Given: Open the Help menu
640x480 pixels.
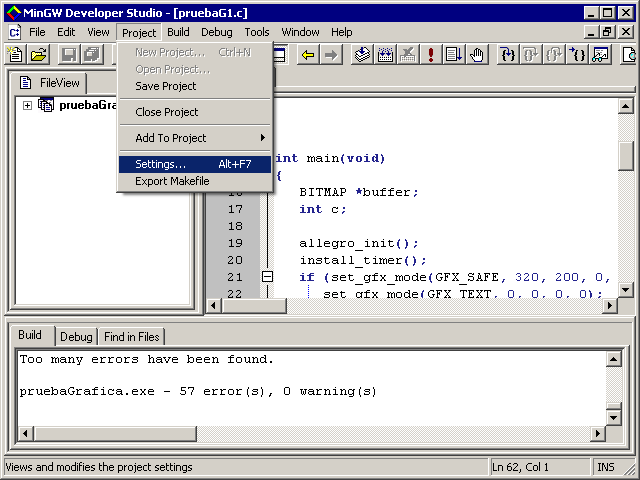Looking at the screenshot, I should pyautogui.click(x=342, y=32).
